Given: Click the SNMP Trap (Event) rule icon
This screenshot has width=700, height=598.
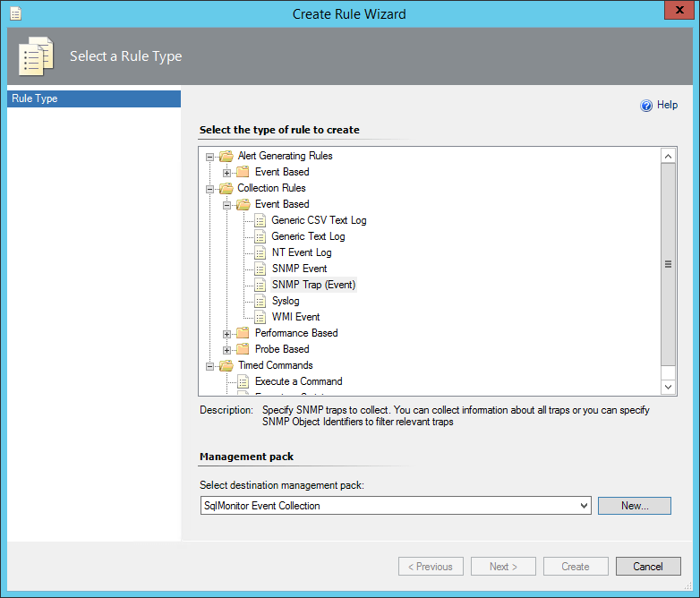Looking at the screenshot, I should 260,285.
